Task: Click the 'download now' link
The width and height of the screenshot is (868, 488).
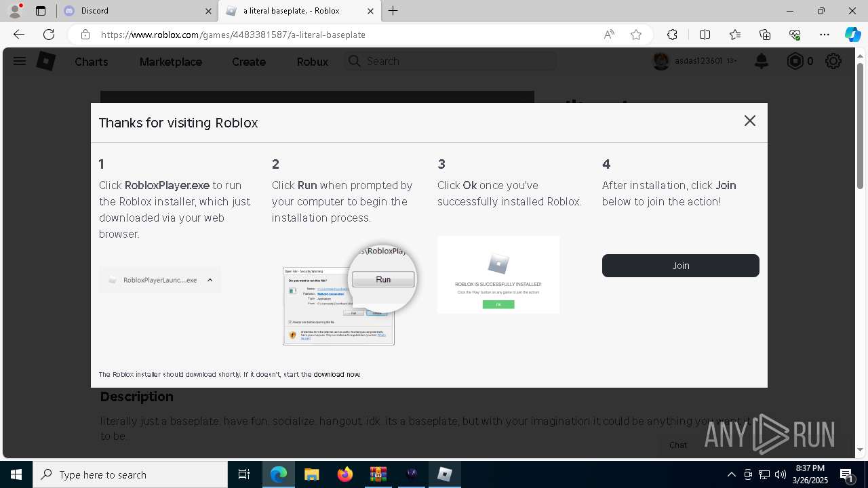Action: click(x=336, y=374)
